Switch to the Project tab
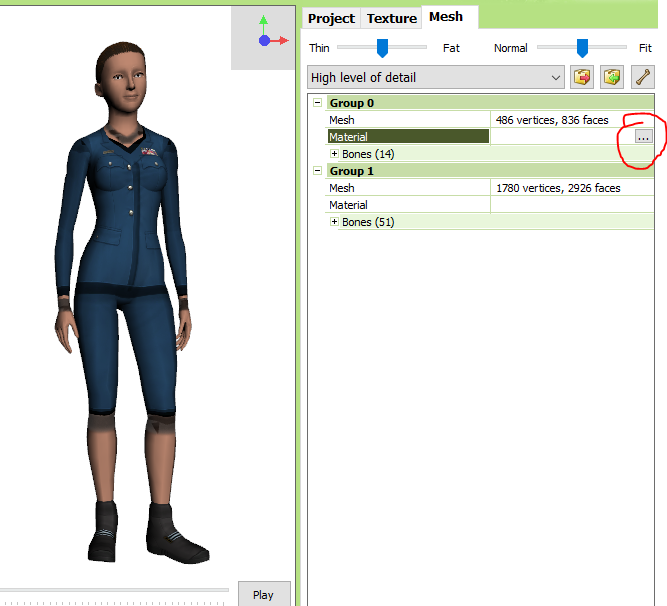 [x=331, y=18]
